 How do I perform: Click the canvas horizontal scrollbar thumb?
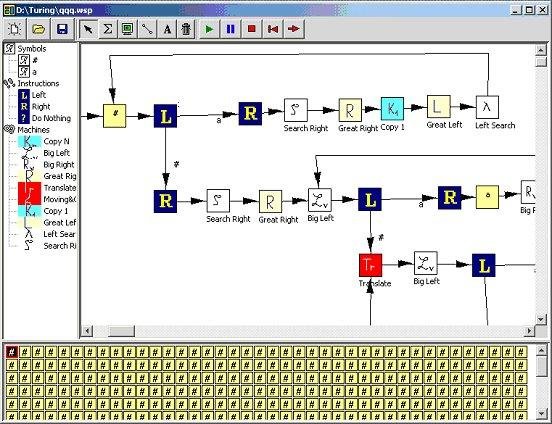121,331
